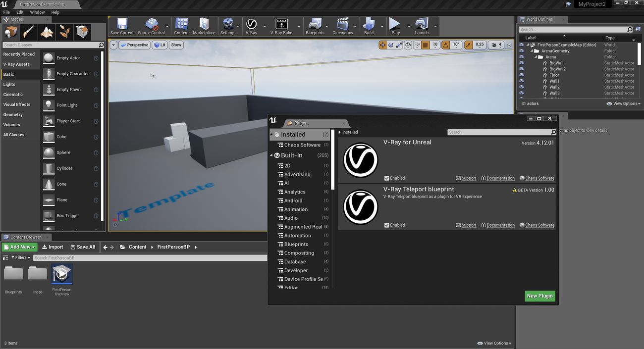The height and width of the screenshot is (349, 644).
Task: Open the V-Ray for Unreal Documentation link
Action: pos(500,178)
